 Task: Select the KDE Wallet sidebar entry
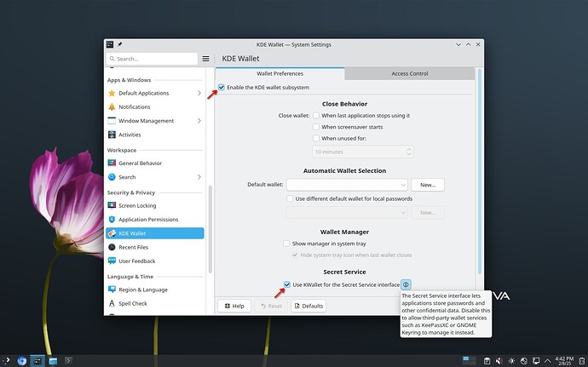[x=154, y=233]
